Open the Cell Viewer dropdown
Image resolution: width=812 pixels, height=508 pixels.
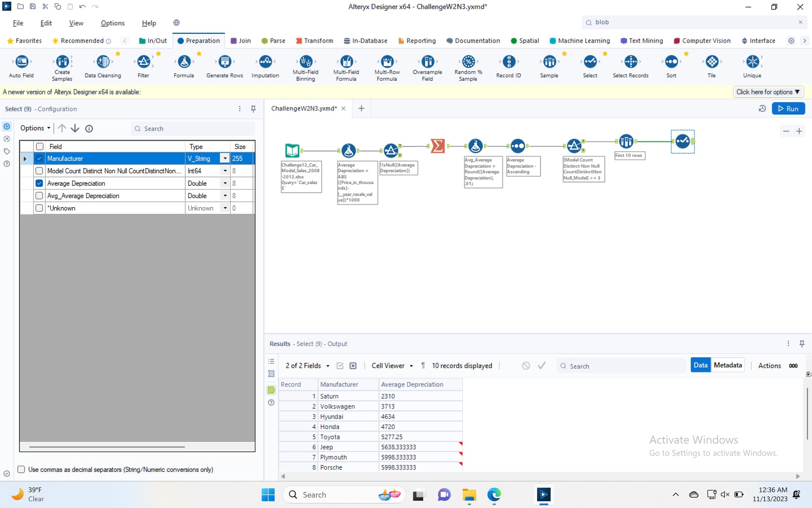(392, 365)
